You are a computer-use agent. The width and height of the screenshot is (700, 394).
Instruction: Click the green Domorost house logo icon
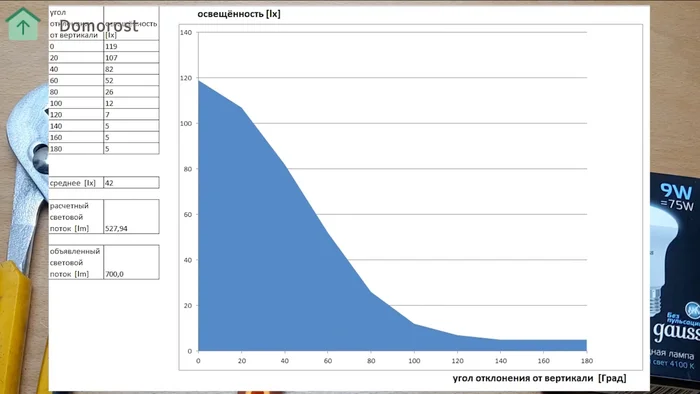[23, 24]
